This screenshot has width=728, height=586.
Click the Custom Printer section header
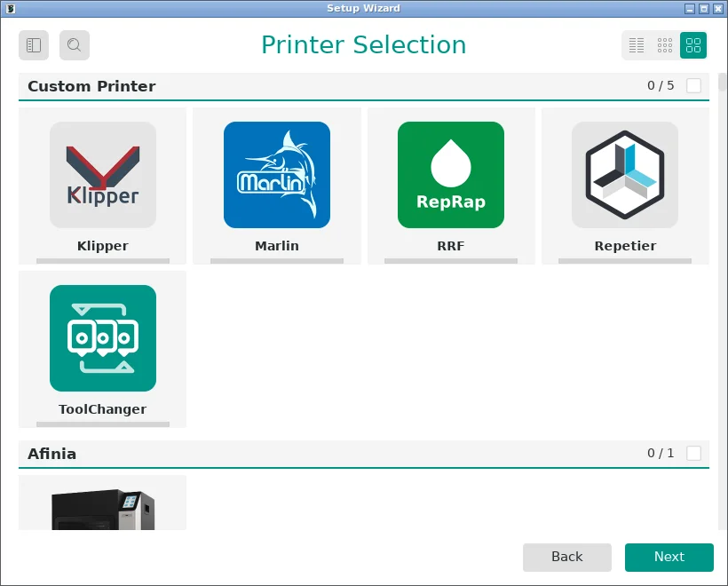364,86
